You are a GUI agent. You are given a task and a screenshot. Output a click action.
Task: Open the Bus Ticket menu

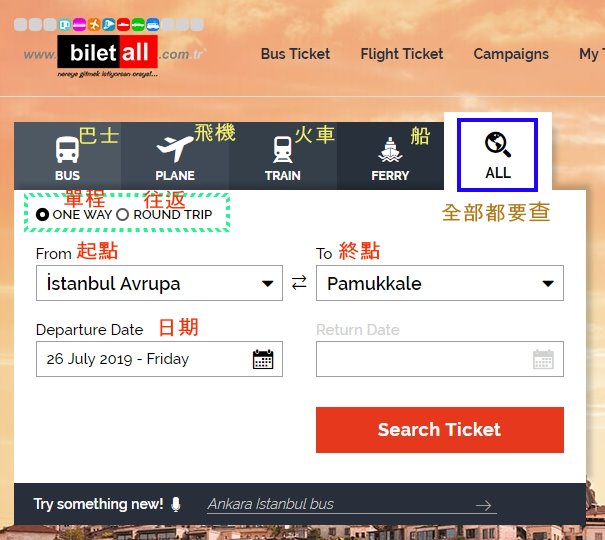click(x=295, y=54)
